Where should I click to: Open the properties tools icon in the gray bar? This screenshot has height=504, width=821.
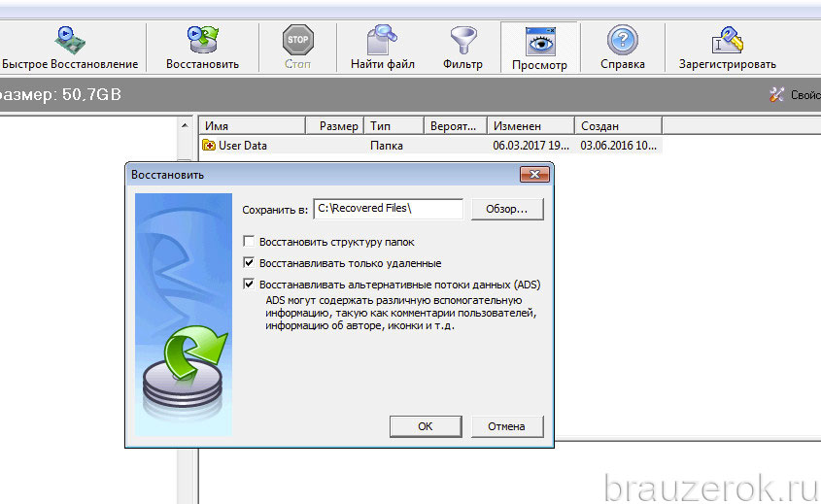(x=777, y=95)
